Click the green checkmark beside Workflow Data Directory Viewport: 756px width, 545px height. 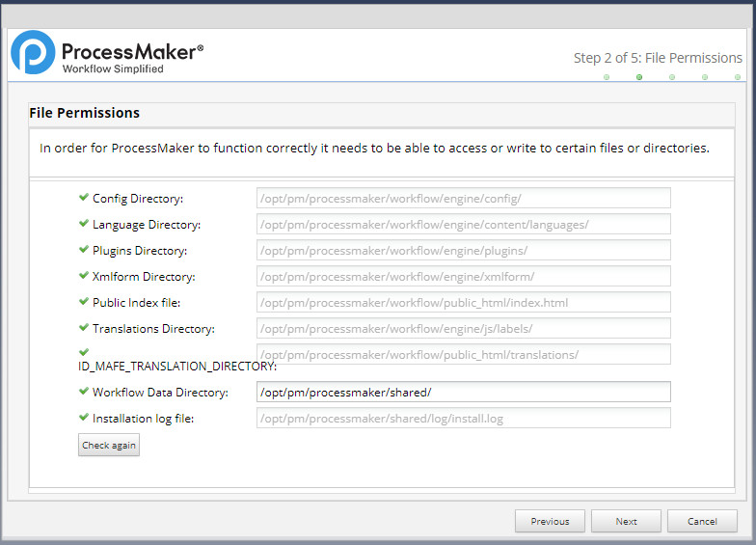click(x=84, y=391)
